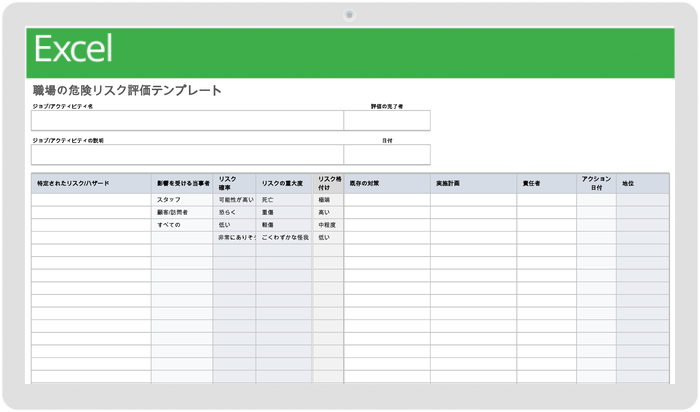The height and width of the screenshot is (412, 700).
Task: Click the ジョブ/アクティビティの説明 input box
Action: pyautogui.click(x=187, y=154)
